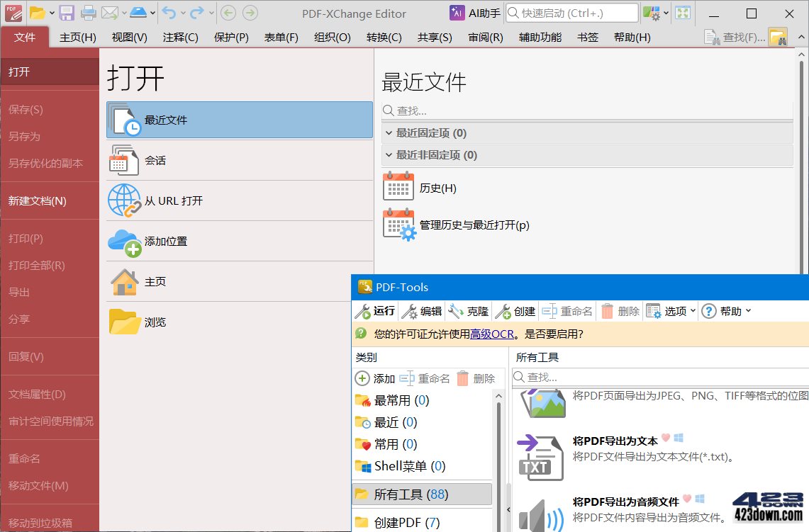Open 主页(H) menu

[78, 37]
